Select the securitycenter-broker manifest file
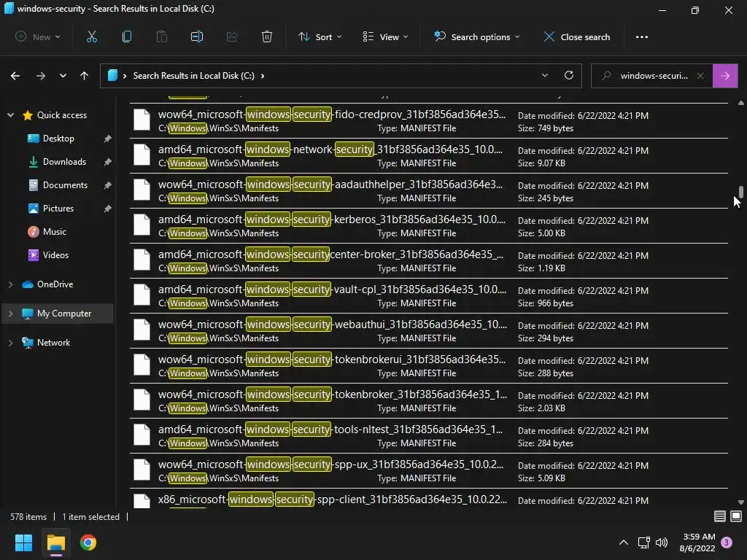Screen dimensions: 747x560 [429, 261]
